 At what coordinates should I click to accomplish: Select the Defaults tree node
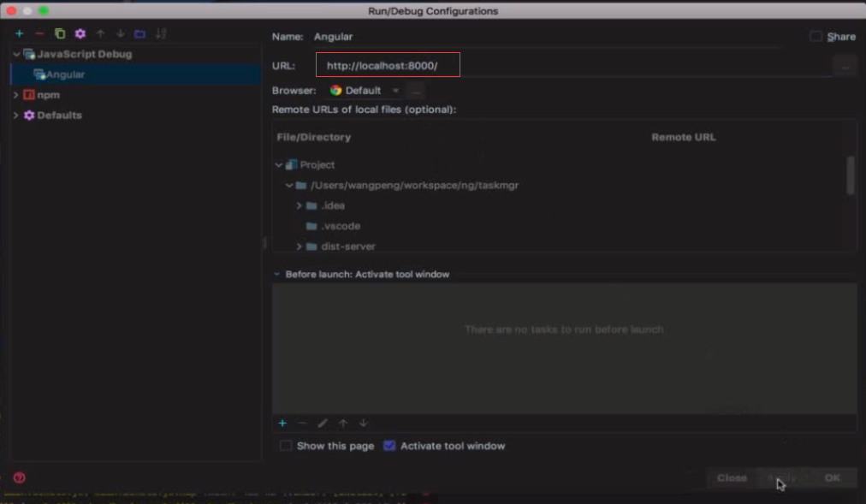coord(59,116)
